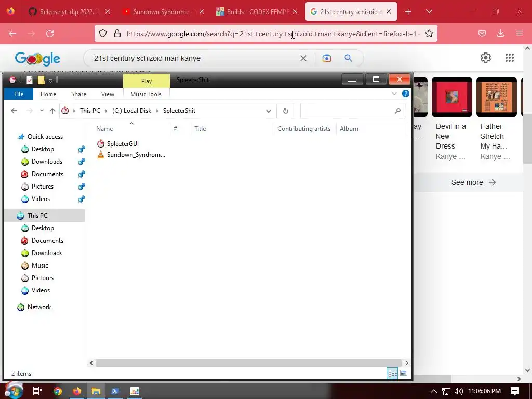Open the Google apps grid
532x399 pixels.
pyautogui.click(x=509, y=58)
